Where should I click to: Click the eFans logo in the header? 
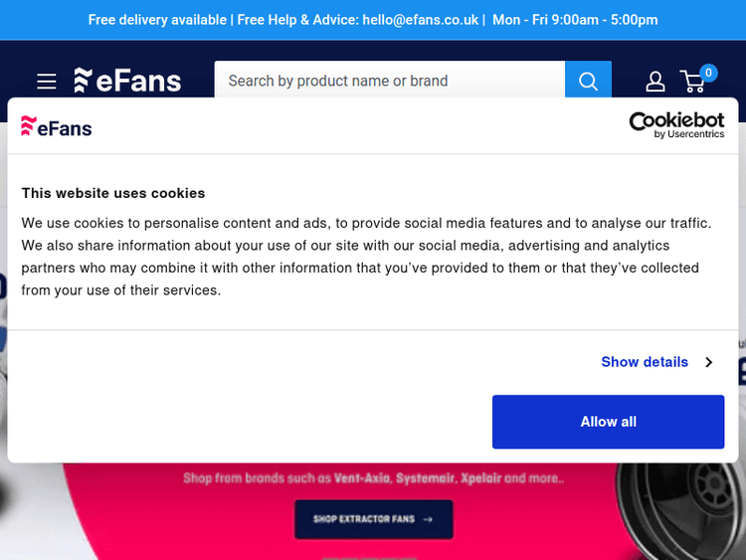coord(127,81)
